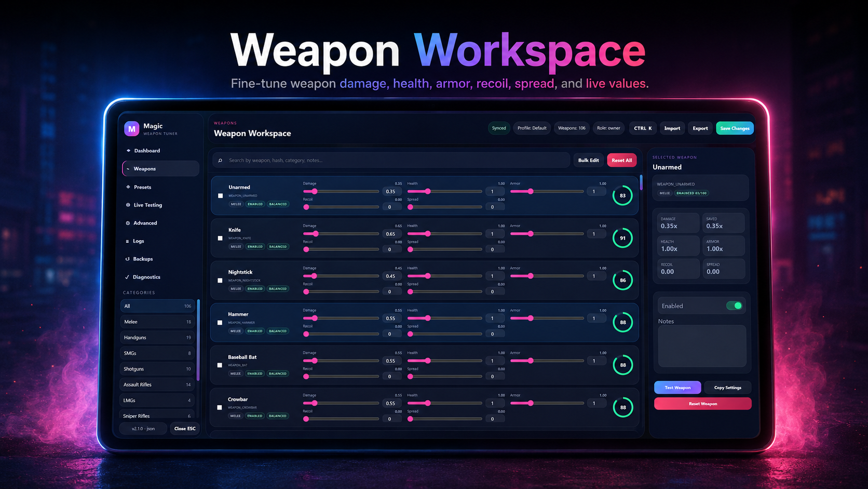Open Dashboard via its sidebar icon
This screenshot has width=868, height=489.
click(128, 151)
